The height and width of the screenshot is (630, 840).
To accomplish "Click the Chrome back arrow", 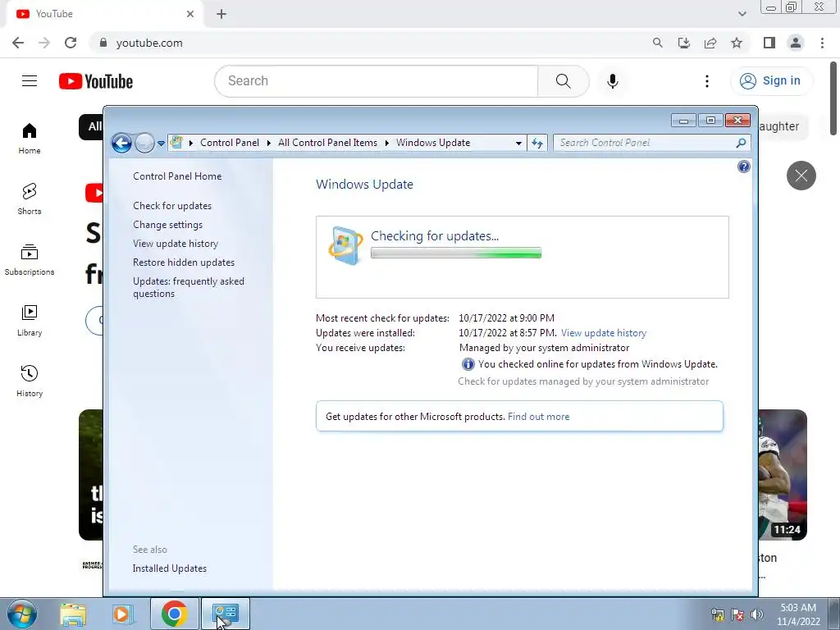I will coord(18,43).
